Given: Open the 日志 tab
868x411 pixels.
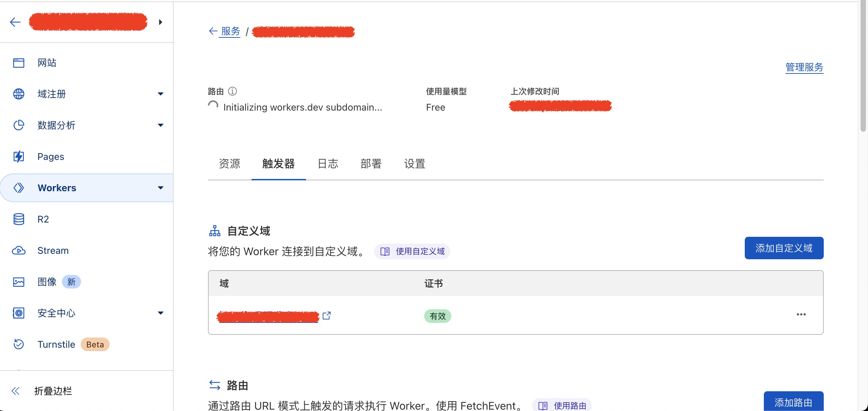Looking at the screenshot, I should click(x=328, y=164).
